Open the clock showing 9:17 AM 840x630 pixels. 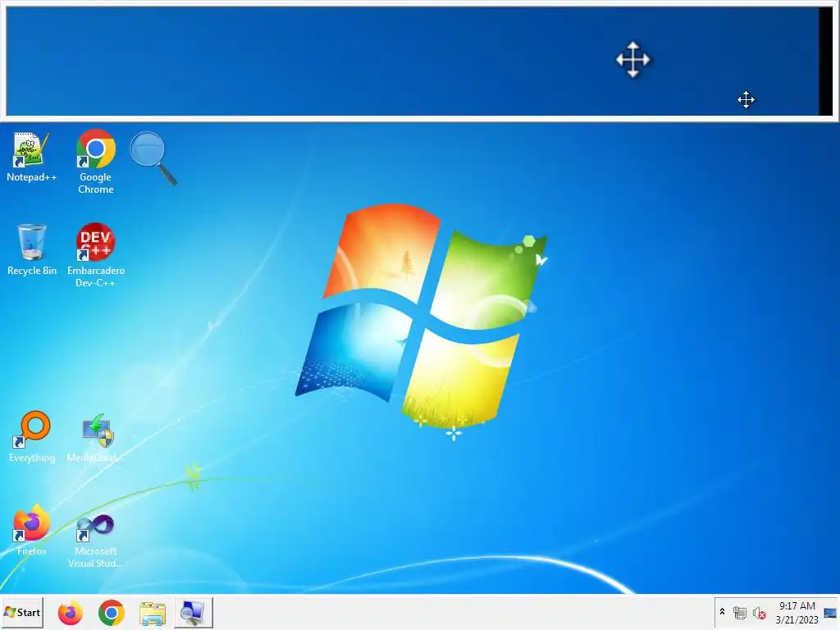pyautogui.click(x=797, y=612)
